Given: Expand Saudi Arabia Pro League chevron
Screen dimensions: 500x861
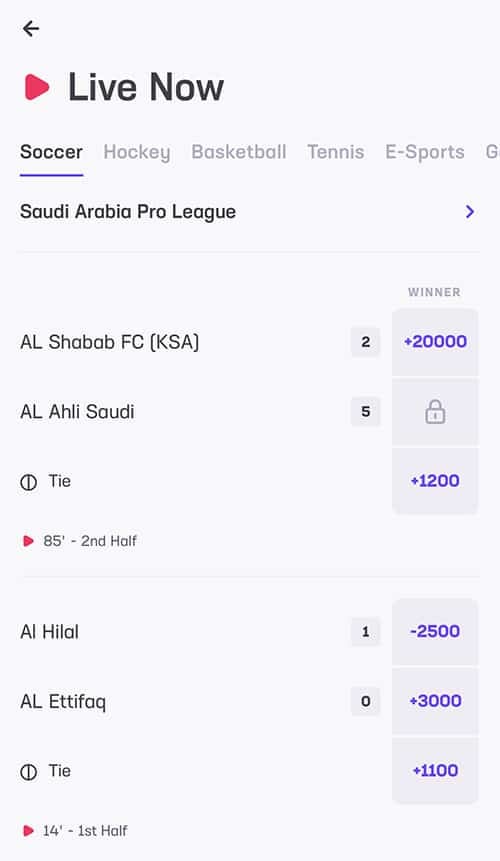Looking at the screenshot, I should point(470,211).
